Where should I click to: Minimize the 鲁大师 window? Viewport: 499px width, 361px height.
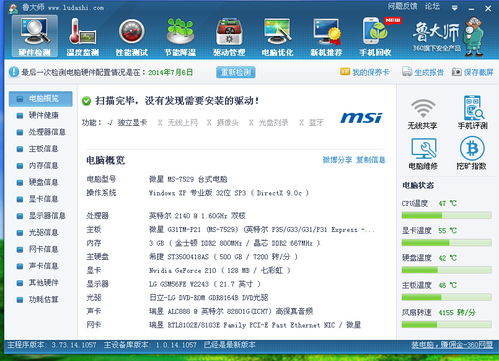pyautogui.click(x=471, y=8)
